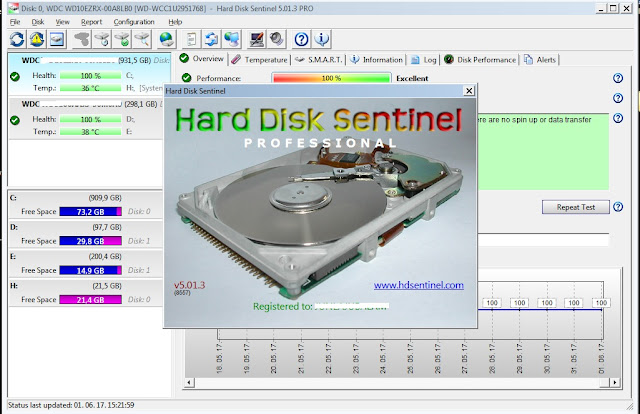Click the 01.06.17 date label on graph

(601, 358)
